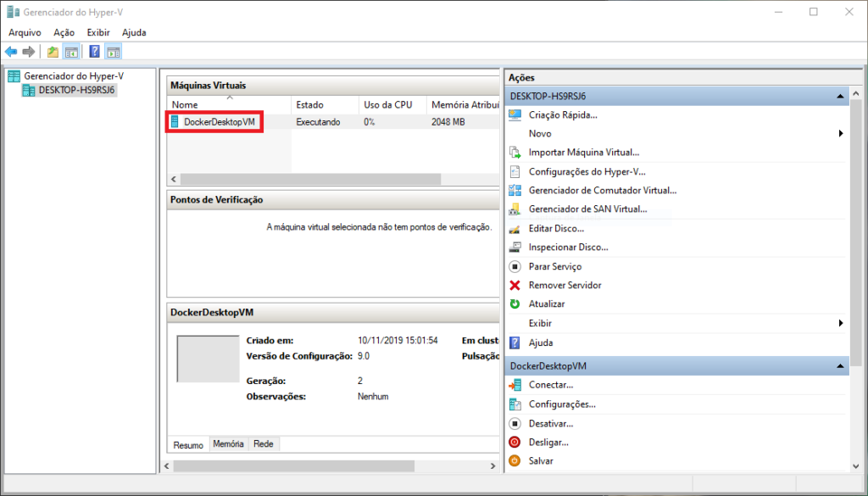Open the Ajuda menu in menu bar

(134, 33)
